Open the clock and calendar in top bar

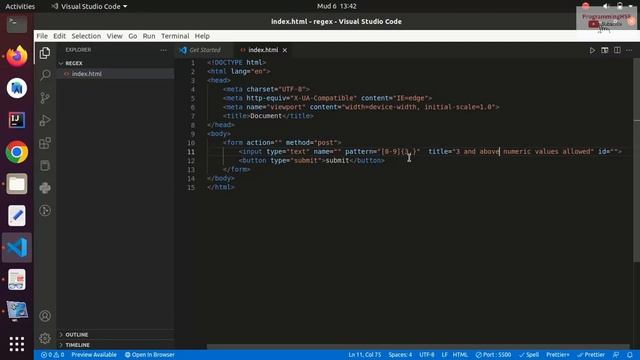[x=336, y=6]
